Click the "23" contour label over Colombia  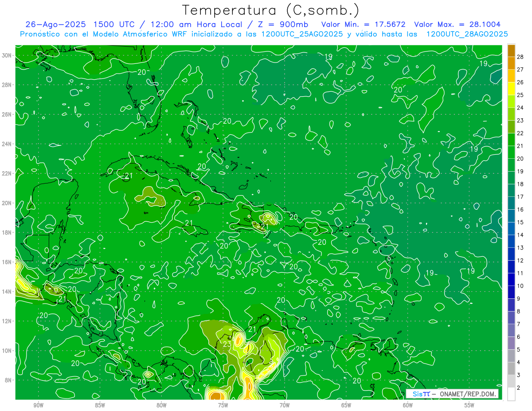(x=227, y=344)
